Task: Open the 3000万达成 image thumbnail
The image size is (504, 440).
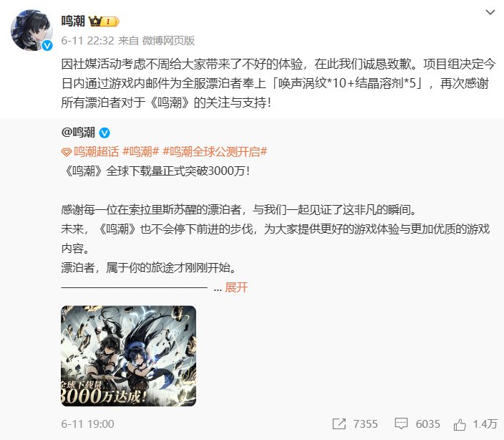Action: [128, 355]
